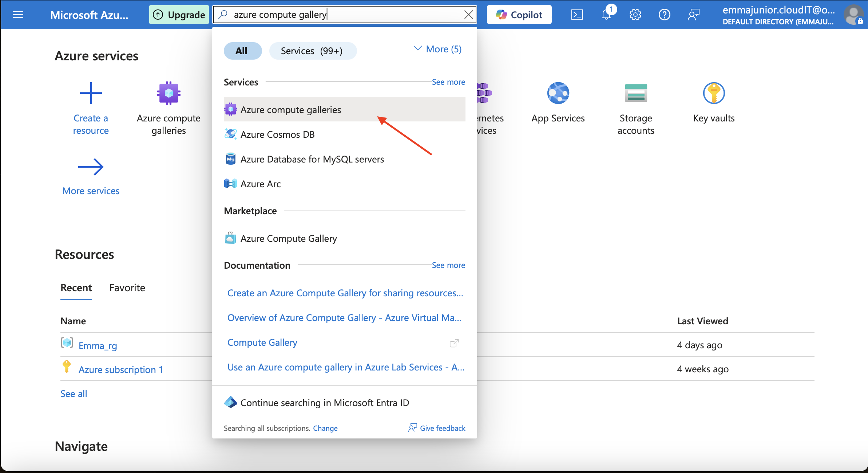
Task: Click the '4 days ago' cell
Action: point(699,345)
